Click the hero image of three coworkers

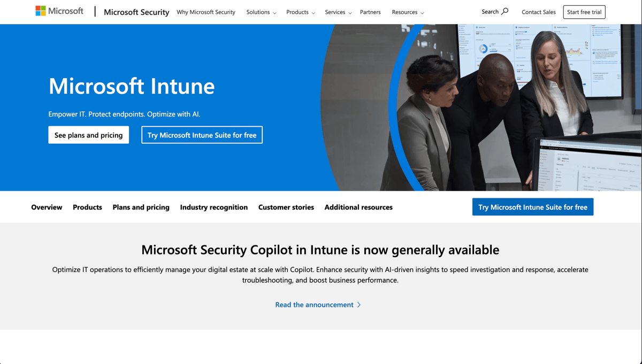click(492, 107)
